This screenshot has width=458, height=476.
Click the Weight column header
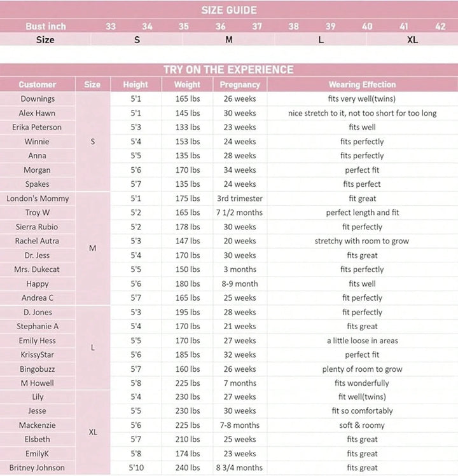[186, 85]
